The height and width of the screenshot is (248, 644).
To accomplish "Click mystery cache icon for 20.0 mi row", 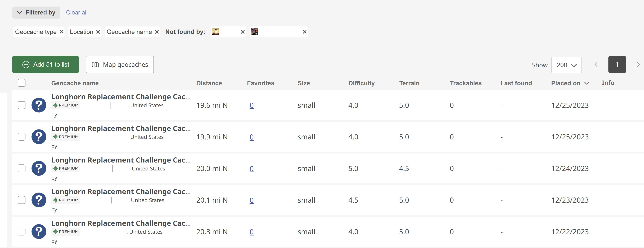I will coord(39,168).
